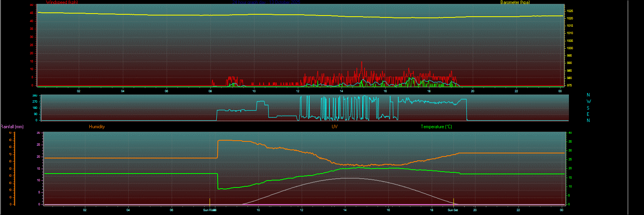
Task: Click the 1020 value on barometer scale
Action: pos(570,18)
